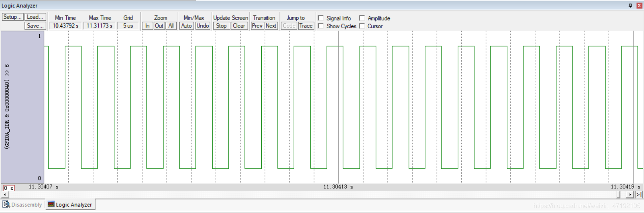Enable the Signal Info checkbox
This screenshot has height=213, width=644.
(x=321, y=18)
